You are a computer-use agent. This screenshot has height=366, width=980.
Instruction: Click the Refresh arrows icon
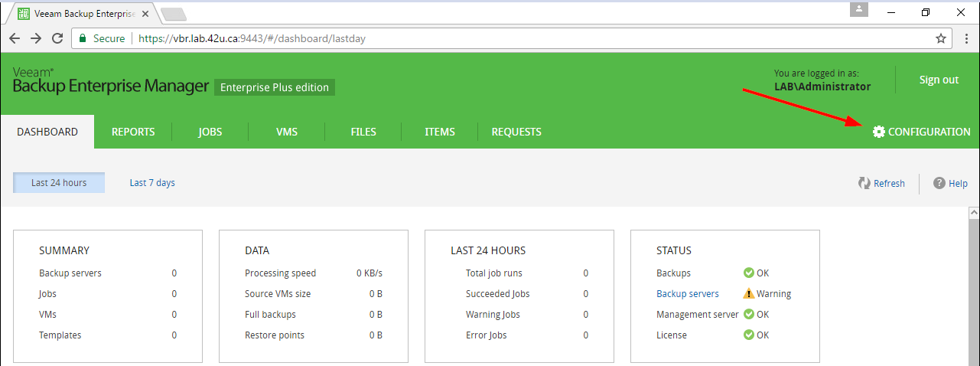(864, 183)
